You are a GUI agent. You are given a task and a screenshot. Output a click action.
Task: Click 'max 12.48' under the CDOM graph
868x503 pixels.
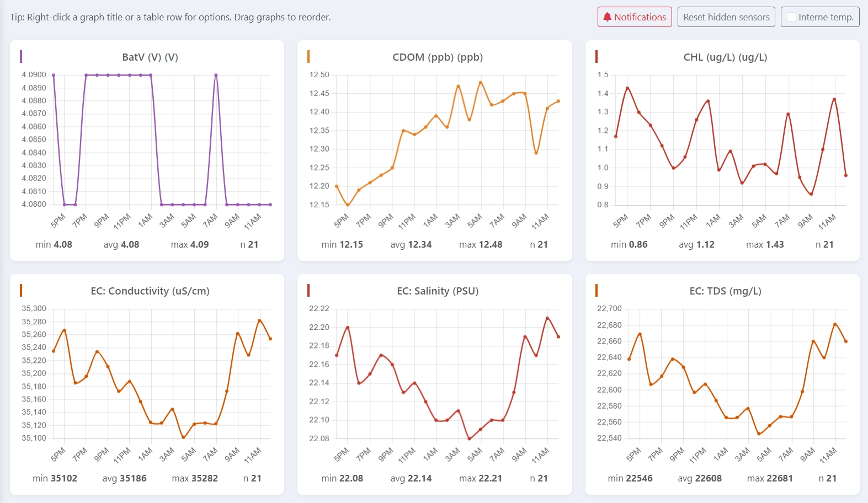click(481, 244)
